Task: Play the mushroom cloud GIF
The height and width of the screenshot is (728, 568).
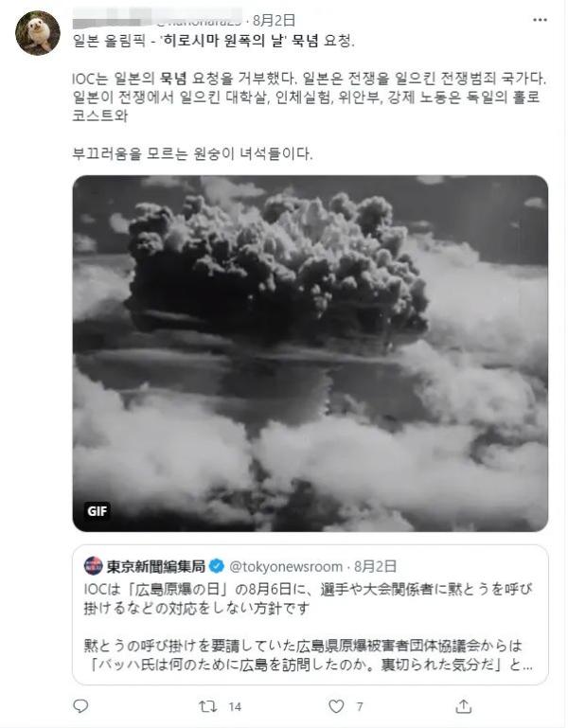Action: click(311, 353)
